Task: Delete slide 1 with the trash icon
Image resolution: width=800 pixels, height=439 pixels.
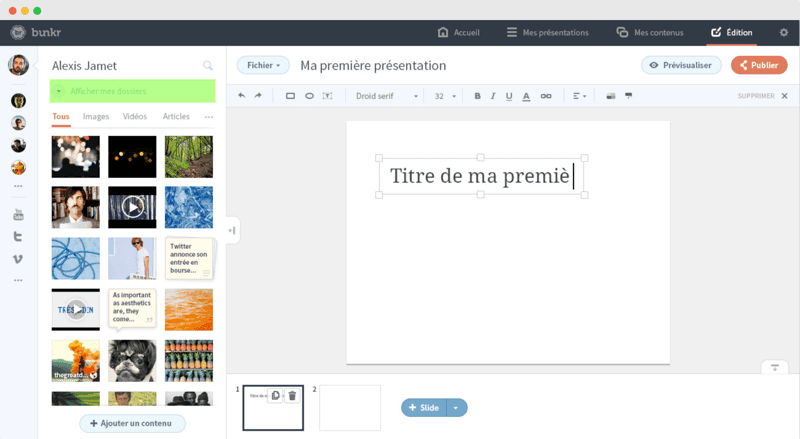Action: 292,396
